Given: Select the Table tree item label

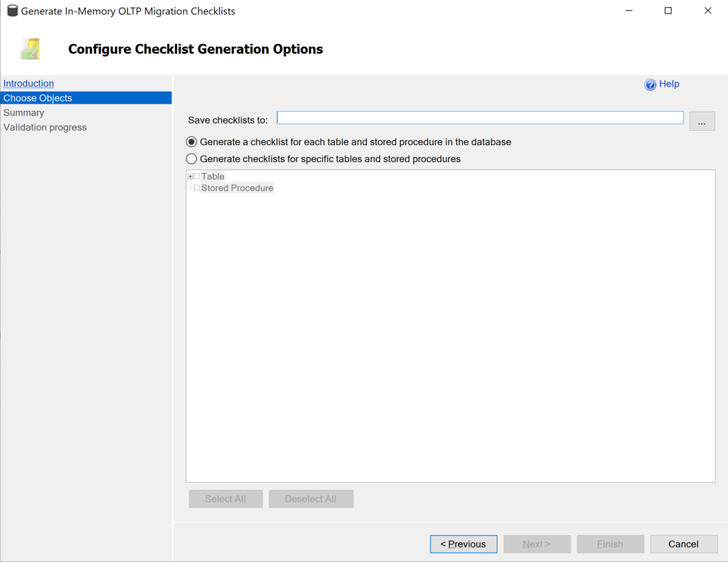Looking at the screenshot, I should pyautogui.click(x=213, y=176).
